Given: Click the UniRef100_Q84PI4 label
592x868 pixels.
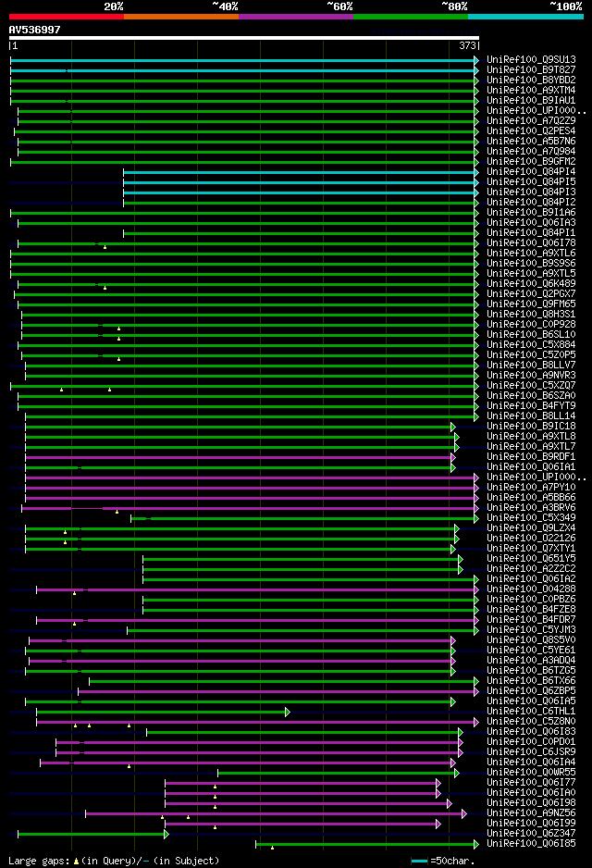Looking at the screenshot, I should 531,171.
